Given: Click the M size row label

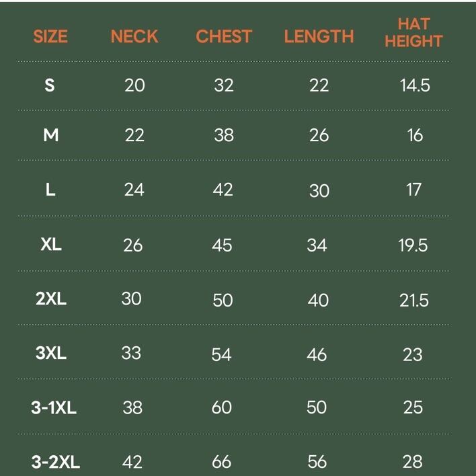Looking at the screenshot, I should point(50,135).
